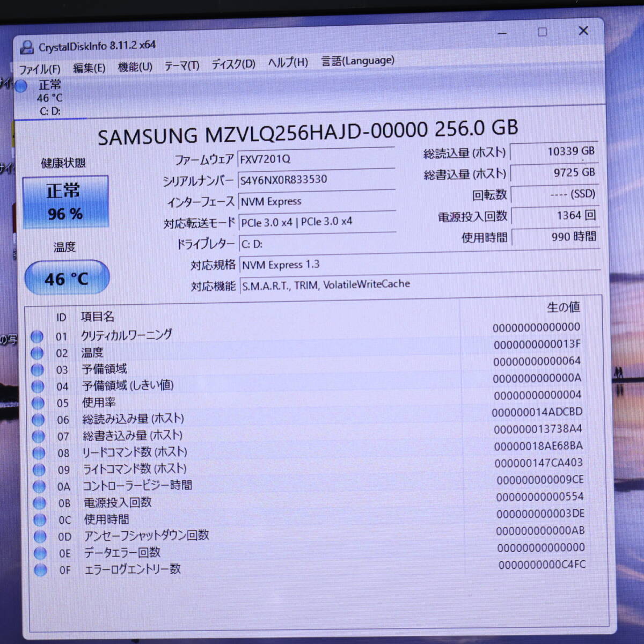The height and width of the screenshot is (644, 644).
Task: Click the total host writes value 9725 GB
Action: 554,173
